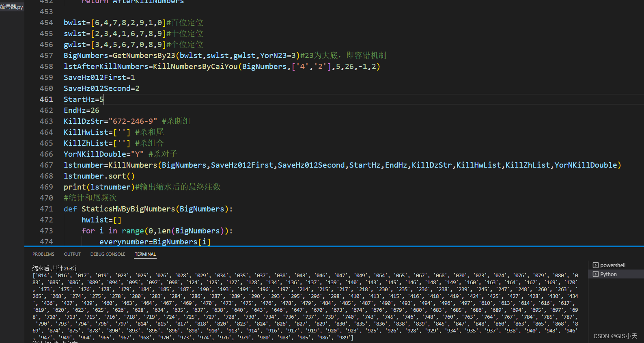The height and width of the screenshot is (343, 644).
Task: Click the 'gwlst=[3,4,5,6,7,0,8,9]' line
Action: 133,44
